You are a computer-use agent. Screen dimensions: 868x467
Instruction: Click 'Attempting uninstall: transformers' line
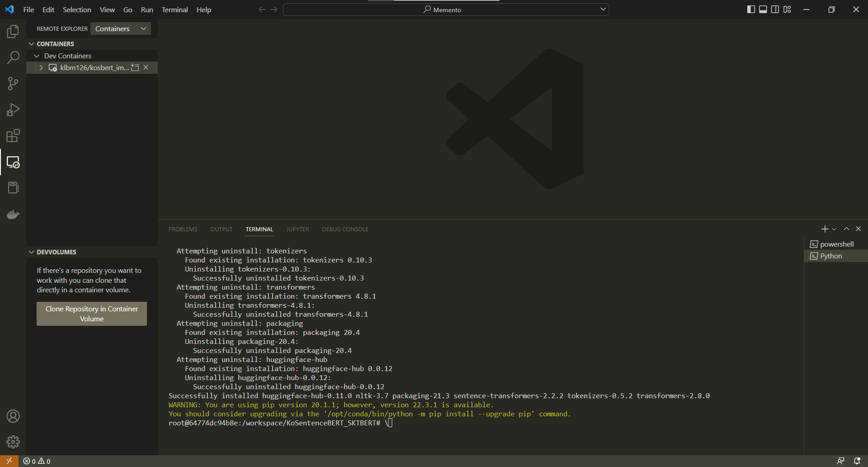click(245, 287)
